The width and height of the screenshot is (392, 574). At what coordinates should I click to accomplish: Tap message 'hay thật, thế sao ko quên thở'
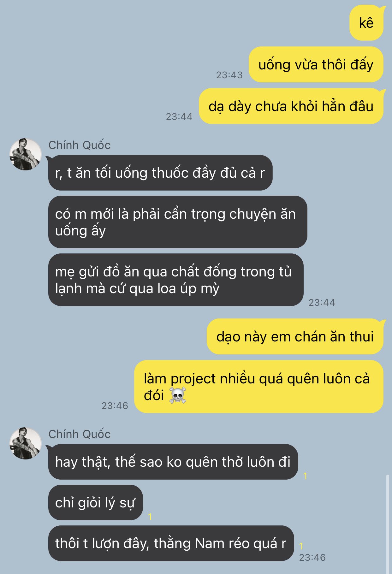[173, 462]
